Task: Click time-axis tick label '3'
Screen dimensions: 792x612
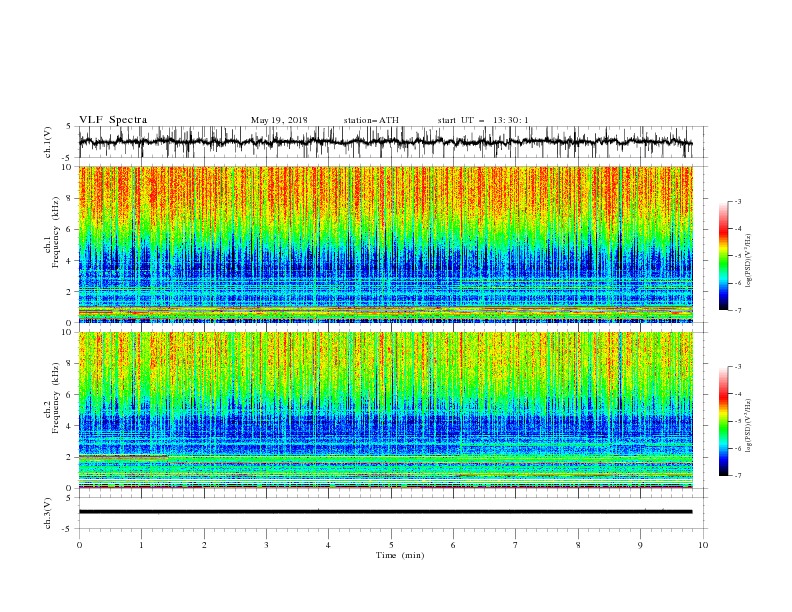Action: coord(266,545)
